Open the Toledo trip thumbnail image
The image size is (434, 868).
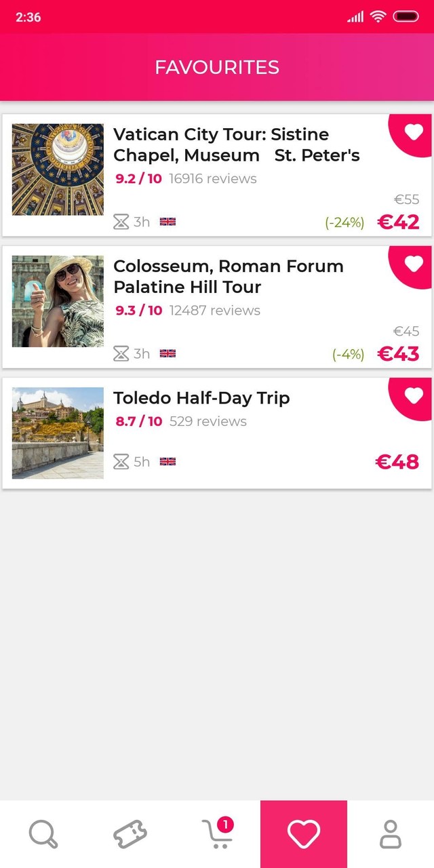[x=58, y=433]
